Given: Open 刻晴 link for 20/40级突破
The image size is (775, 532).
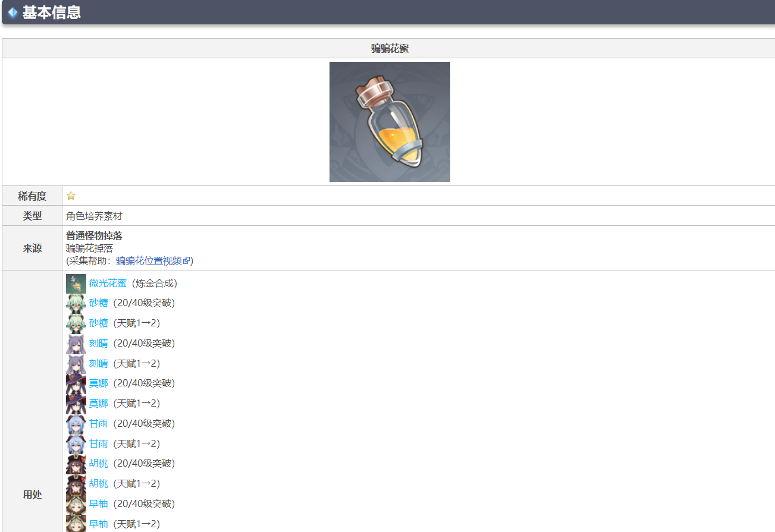Looking at the screenshot, I should tap(99, 344).
